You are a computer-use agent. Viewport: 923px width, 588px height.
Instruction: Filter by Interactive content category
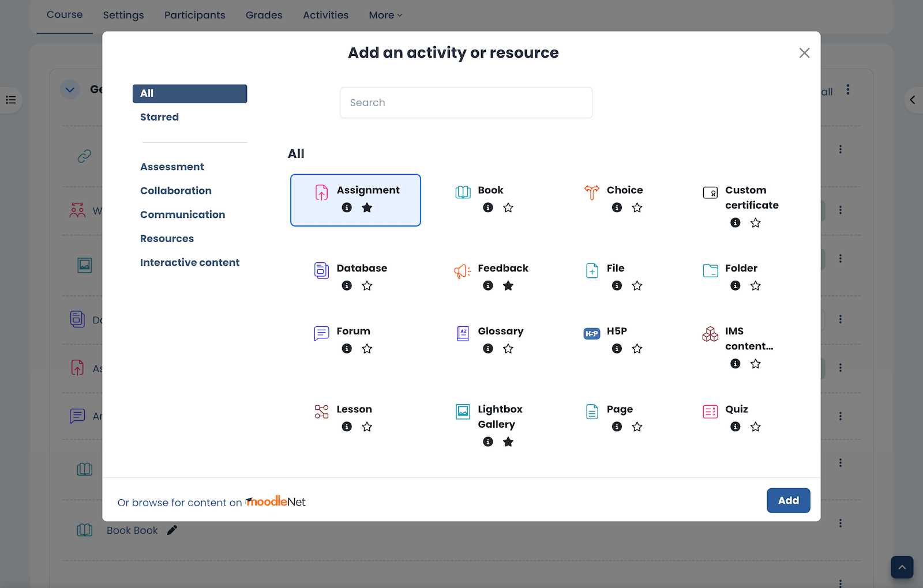click(x=190, y=262)
